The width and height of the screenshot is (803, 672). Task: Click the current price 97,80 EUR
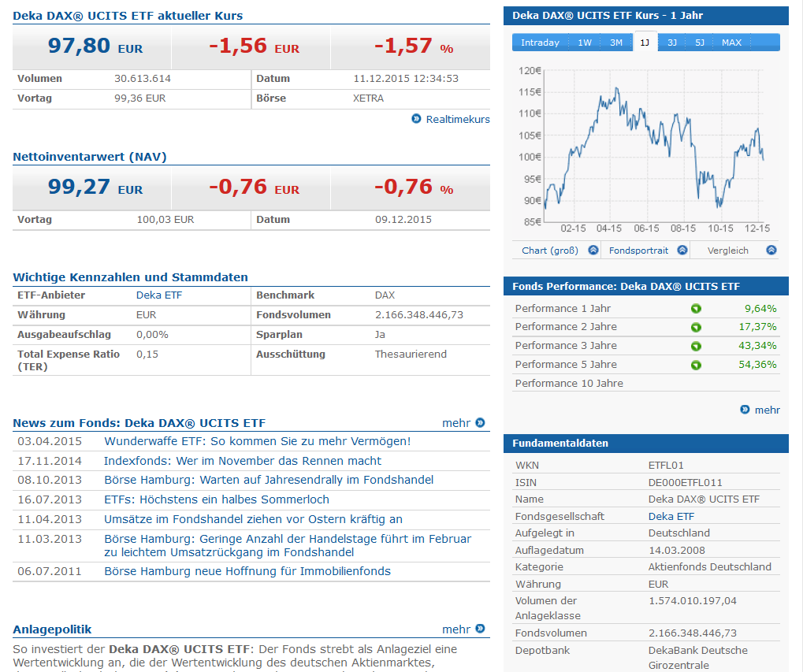(x=95, y=46)
